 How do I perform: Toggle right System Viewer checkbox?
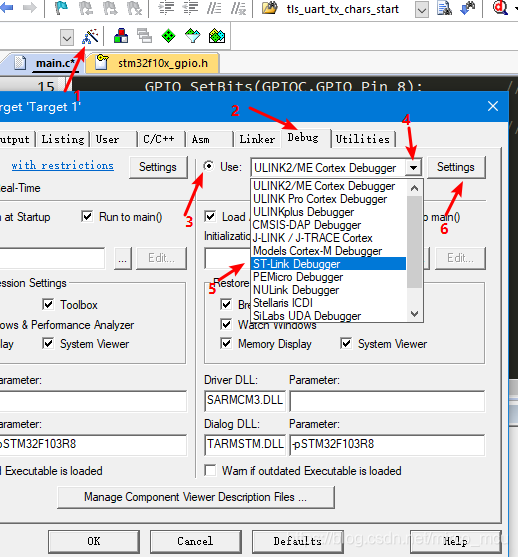click(346, 344)
